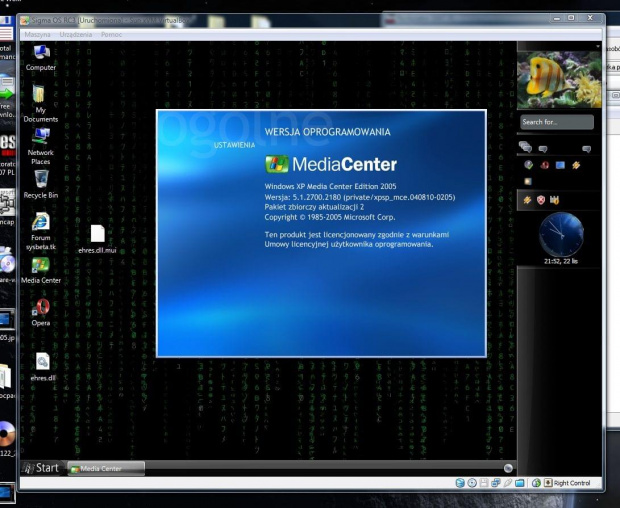Click the far-right chat bubble sidebar icon

coord(586,149)
